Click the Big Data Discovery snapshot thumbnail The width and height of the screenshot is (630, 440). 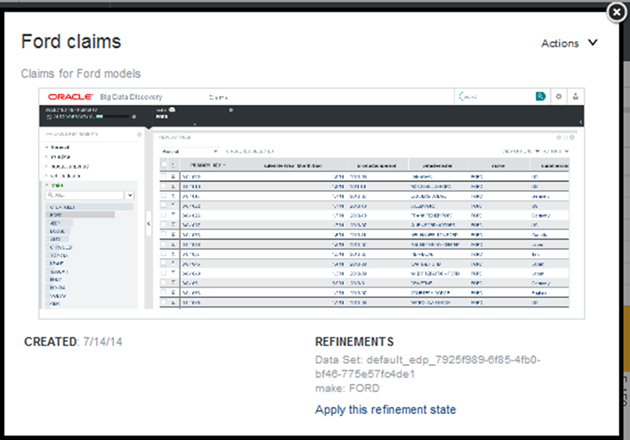311,203
